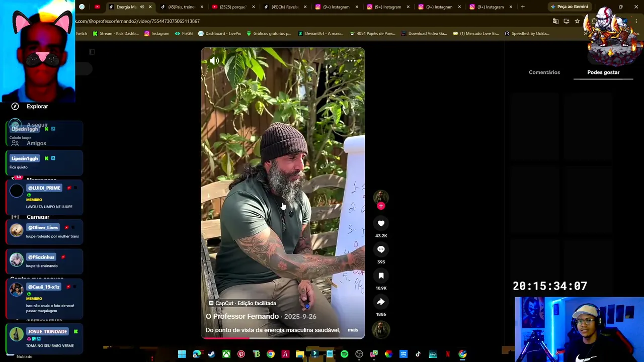Open the Amigos sidebar item
Screen dimensions: 644x362
coord(36,143)
